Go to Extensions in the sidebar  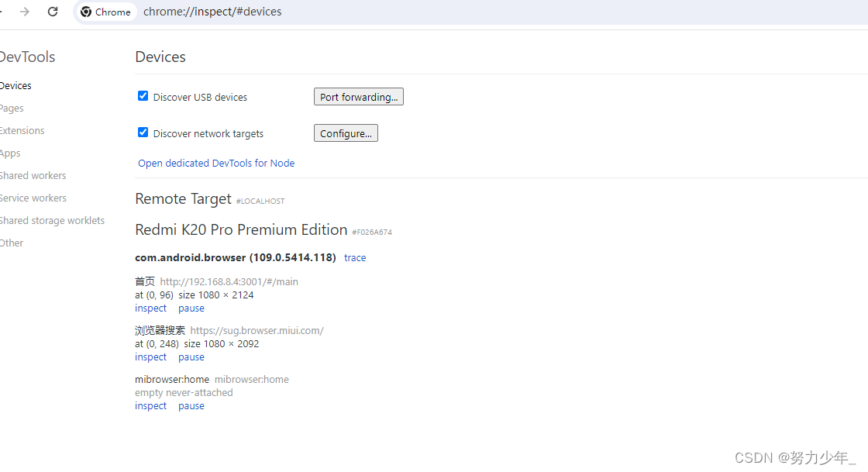[x=22, y=130]
